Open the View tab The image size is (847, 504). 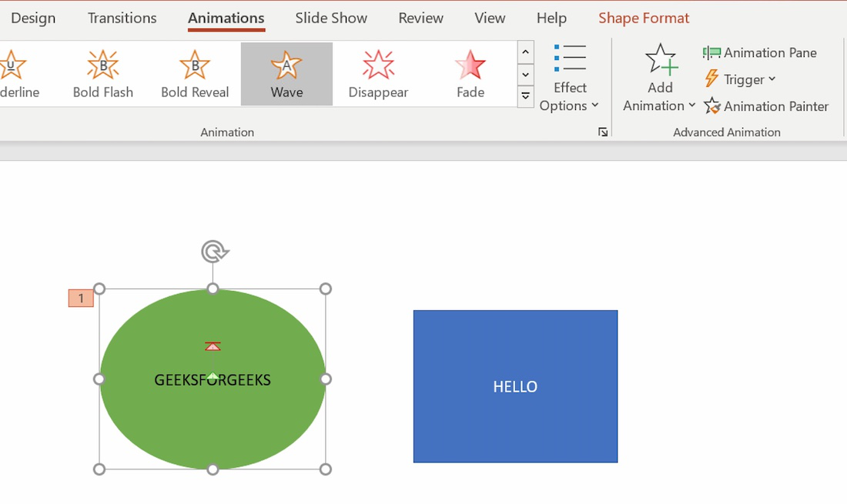click(x=490, y=18)
